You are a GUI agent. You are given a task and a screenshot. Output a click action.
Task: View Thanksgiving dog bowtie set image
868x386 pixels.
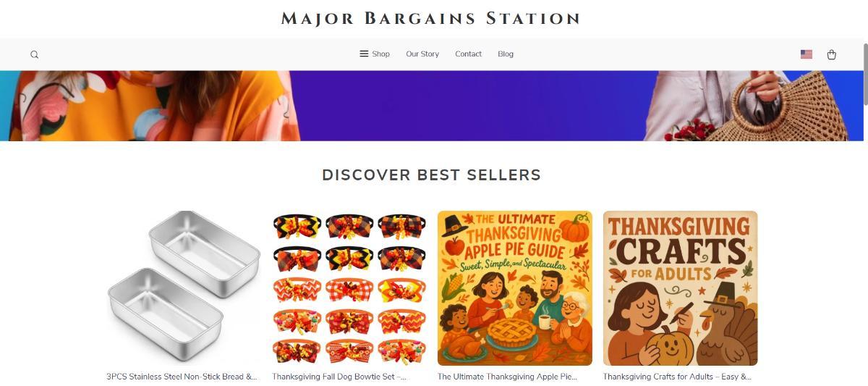(349, 288)
